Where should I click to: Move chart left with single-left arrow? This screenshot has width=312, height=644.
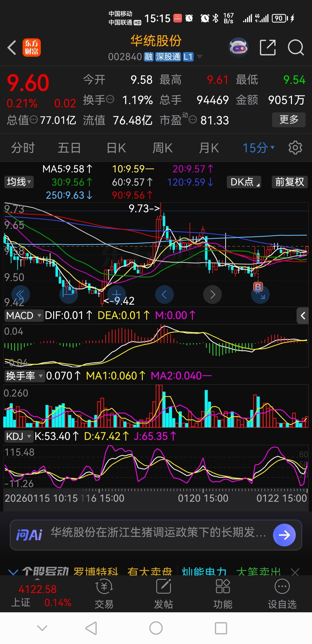[x=164, y=294]
